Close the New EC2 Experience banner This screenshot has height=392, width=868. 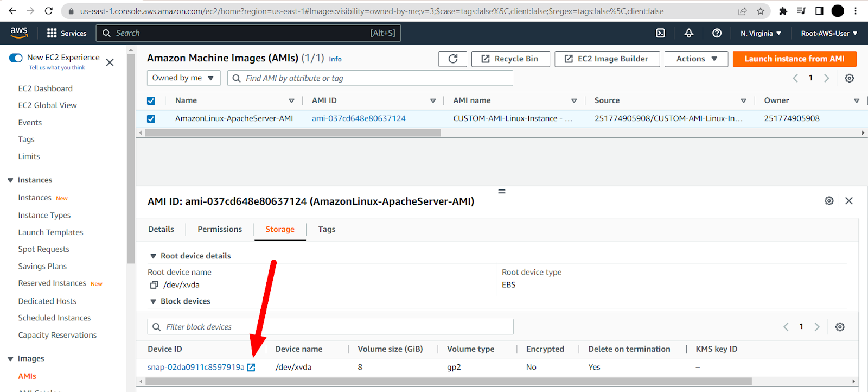click(110, 62)
